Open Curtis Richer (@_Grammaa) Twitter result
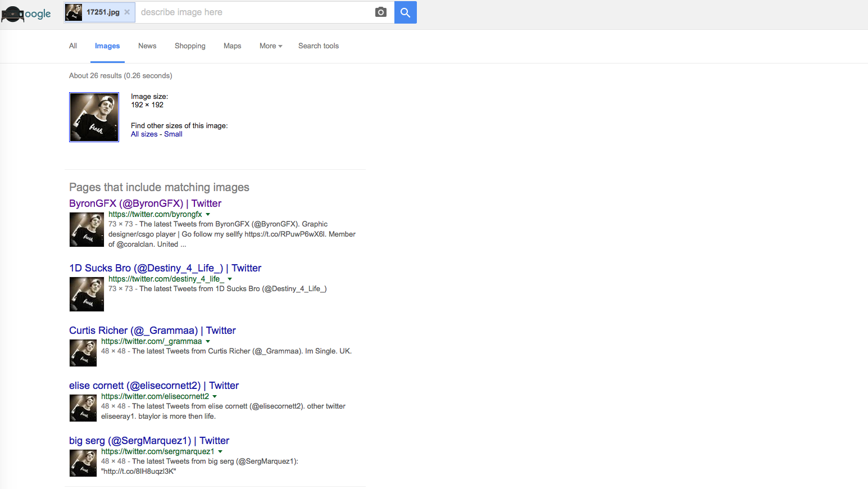This screenshot has height=489, width=868. 152,330
